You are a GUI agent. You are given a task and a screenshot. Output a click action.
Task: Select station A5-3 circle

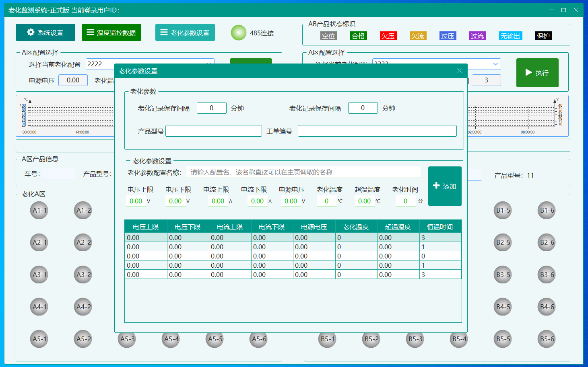127,340
